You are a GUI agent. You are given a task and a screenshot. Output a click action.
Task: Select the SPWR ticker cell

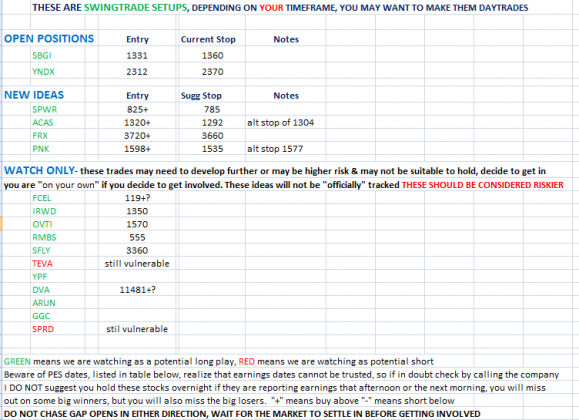pos(45,110)
